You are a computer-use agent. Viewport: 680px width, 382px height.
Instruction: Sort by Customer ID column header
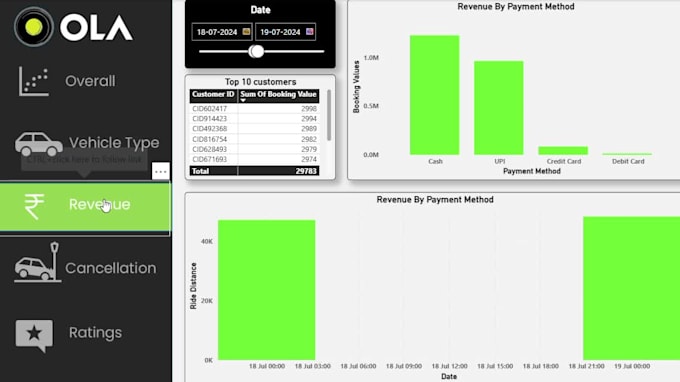[213, 95]
